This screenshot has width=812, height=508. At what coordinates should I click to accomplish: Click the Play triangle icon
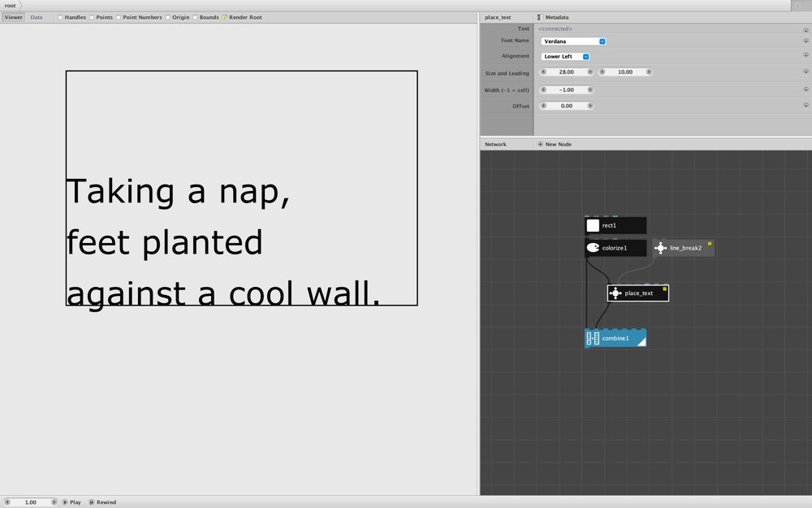coord(65,501)
